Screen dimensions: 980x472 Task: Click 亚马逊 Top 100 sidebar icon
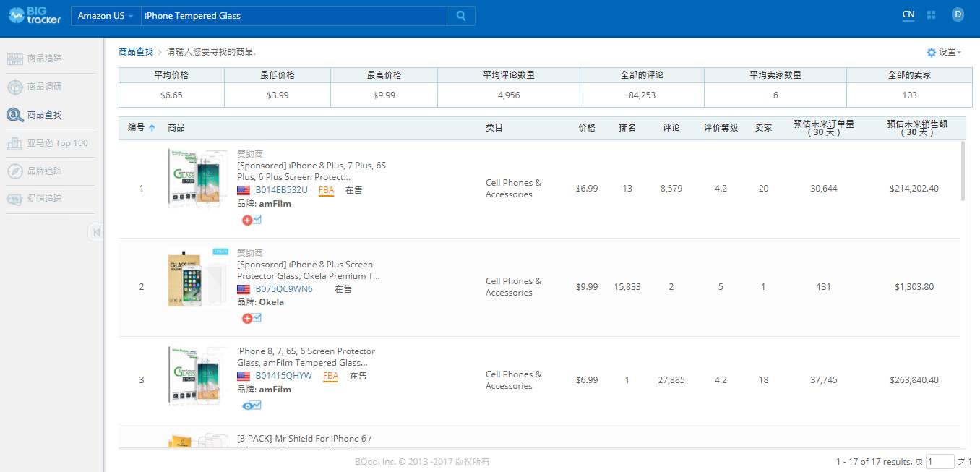pos(14,143)
